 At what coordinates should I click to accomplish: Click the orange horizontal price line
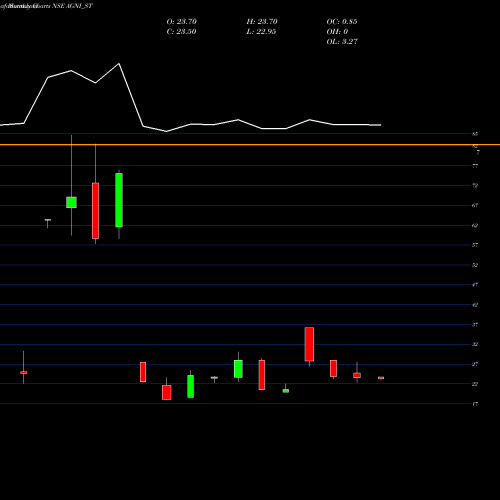point(250,145)
